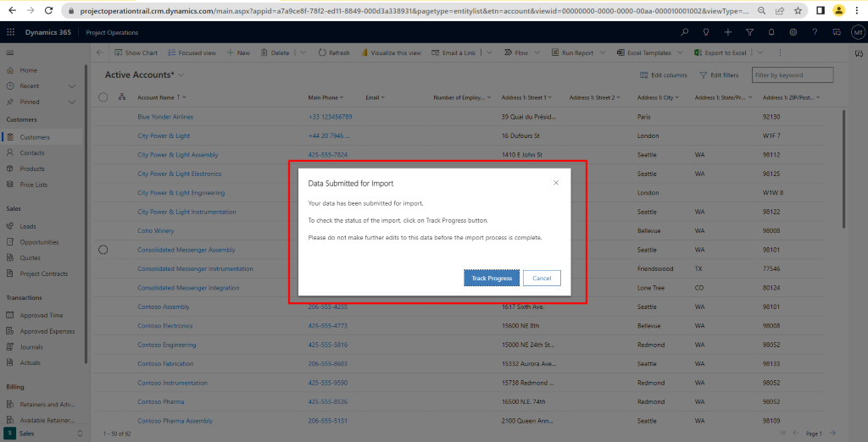
Task: Open the advanced filter funnel icon
Action: [750, 32]
